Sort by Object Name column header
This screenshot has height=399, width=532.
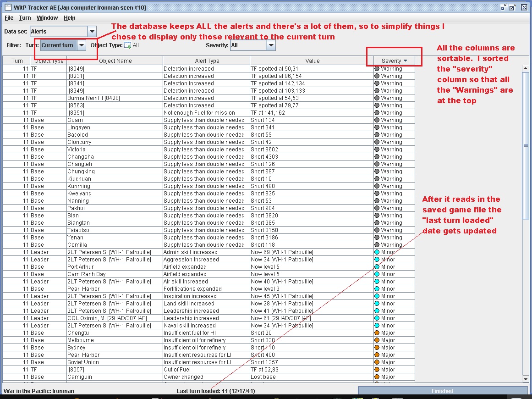click(x=115, y=61)
